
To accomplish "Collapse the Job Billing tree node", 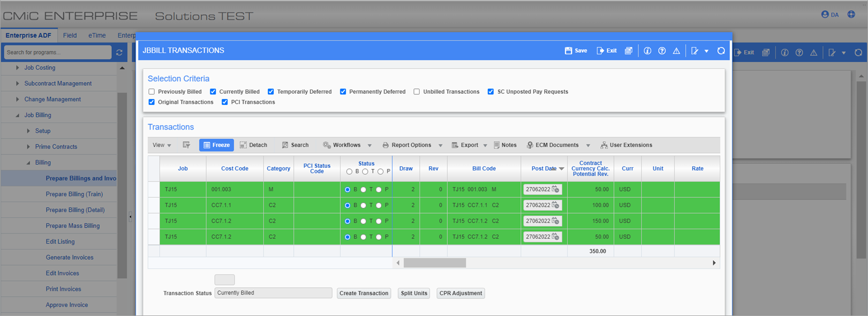I will [18, 115].
